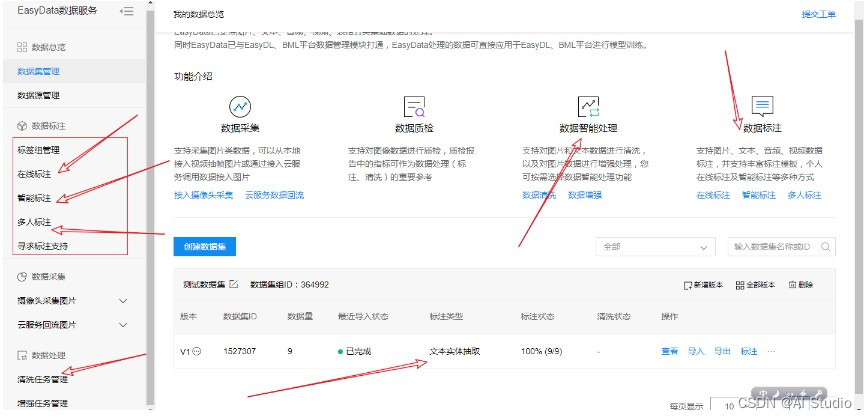
Task: Select dataset ID 1527307 cell
Action: coord(239,351)
